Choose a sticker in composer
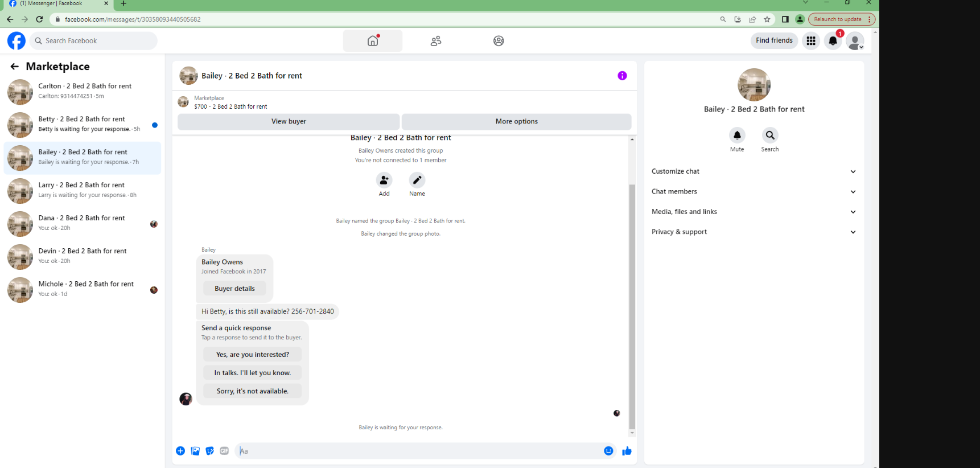980x468 pixels. click(x=210, y=451)
